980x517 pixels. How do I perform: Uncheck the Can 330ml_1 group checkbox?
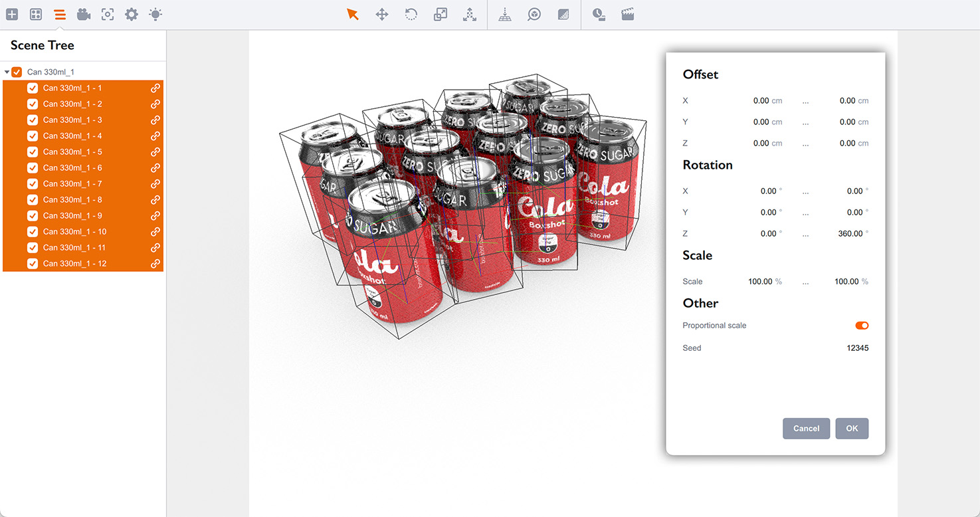17,72
